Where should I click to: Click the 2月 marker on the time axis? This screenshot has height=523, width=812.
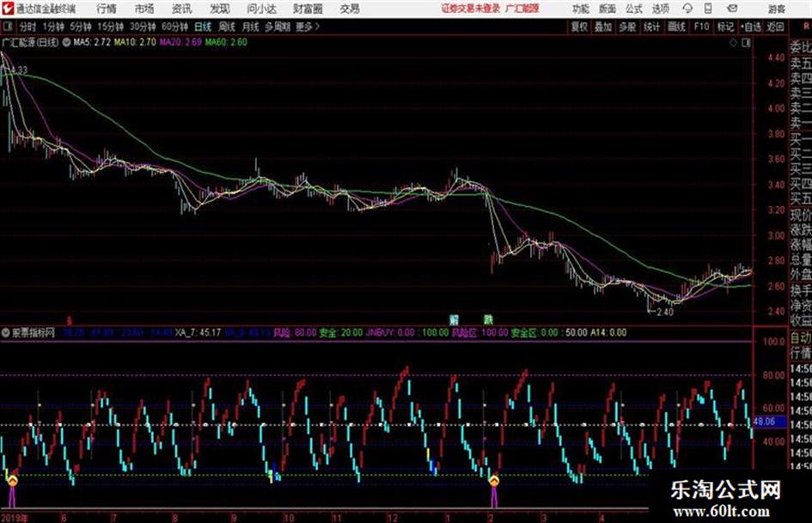point(490,518)
